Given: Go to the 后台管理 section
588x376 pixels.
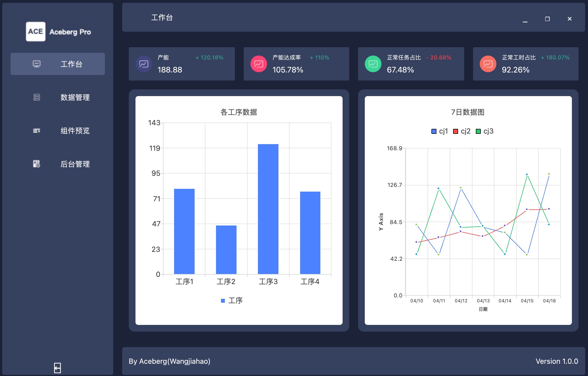Looking at the screenshot, I should (75, 164).
